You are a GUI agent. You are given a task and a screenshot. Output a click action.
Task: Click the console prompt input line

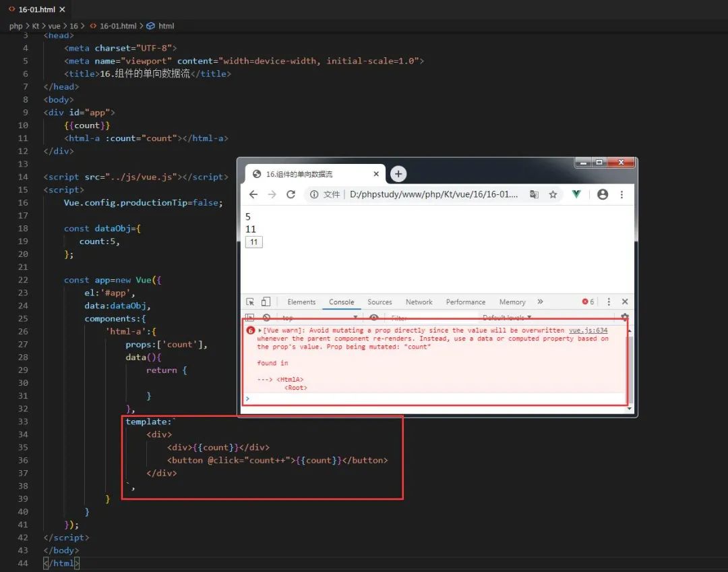(436, 399)
